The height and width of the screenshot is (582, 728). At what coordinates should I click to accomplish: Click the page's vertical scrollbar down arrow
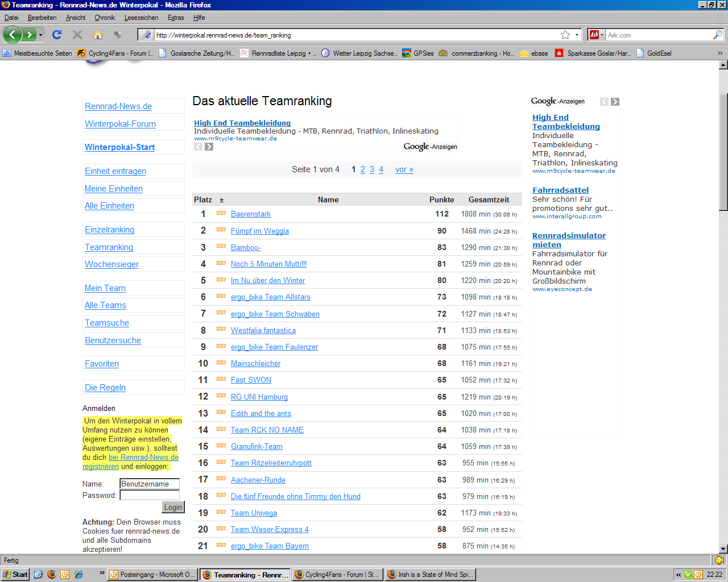723,549
